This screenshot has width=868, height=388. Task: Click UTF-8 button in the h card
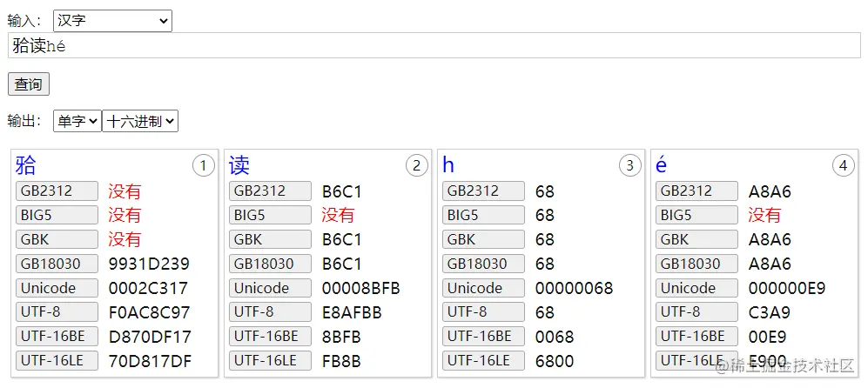point(483,312)
